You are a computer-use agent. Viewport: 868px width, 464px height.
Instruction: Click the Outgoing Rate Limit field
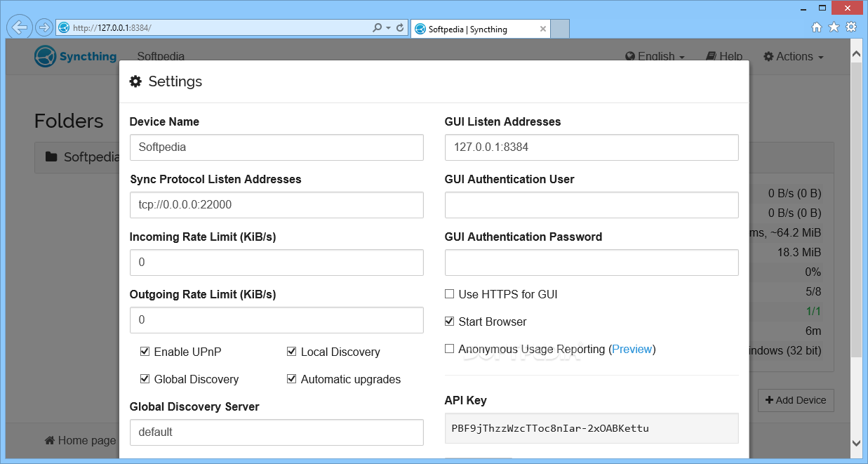pyautogui.click(x=276, y=320)
